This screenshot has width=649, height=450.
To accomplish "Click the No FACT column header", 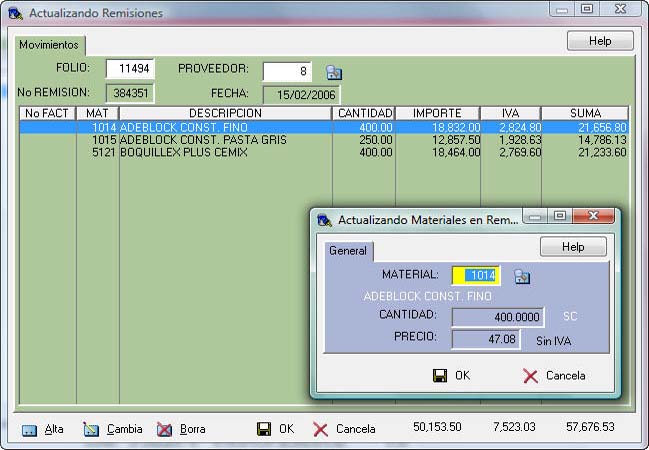I will tap(47, 113).
